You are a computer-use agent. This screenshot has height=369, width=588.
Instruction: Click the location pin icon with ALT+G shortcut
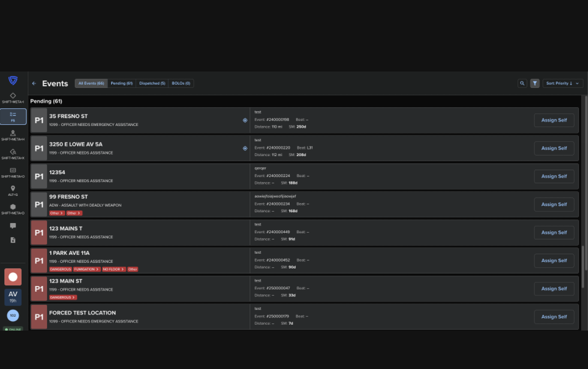point(13,189)
